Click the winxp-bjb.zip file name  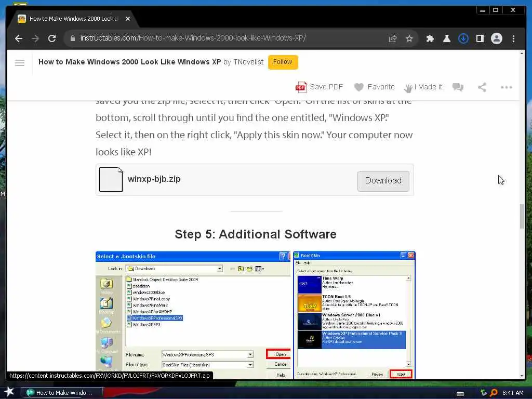point(154,179)
